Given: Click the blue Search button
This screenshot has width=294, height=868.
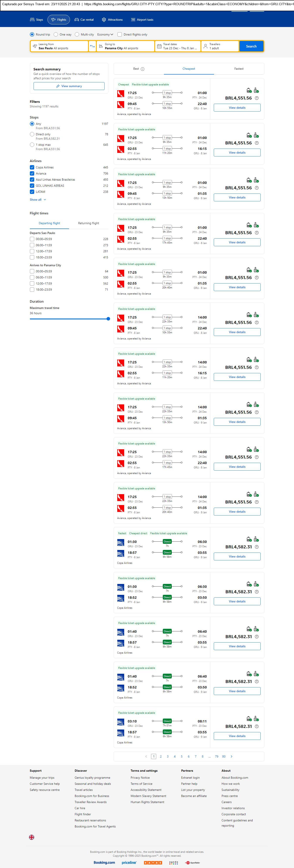Looking at the screenshot, I should click(251, 46).
